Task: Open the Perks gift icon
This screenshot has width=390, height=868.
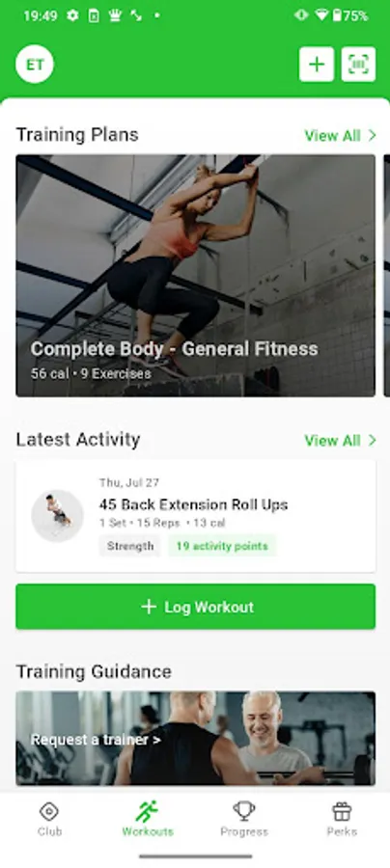Action: [x=342, y=811]
